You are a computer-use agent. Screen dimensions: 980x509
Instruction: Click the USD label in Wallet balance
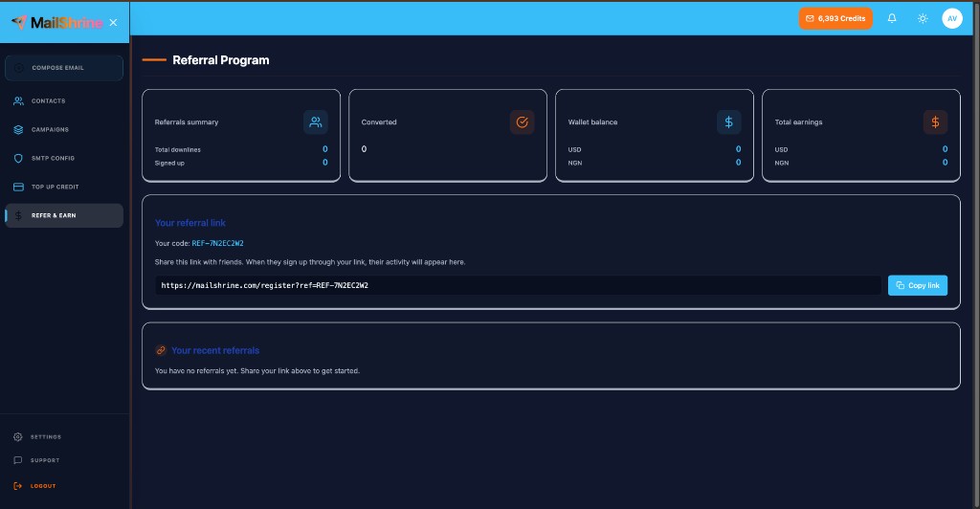[574, 150]
